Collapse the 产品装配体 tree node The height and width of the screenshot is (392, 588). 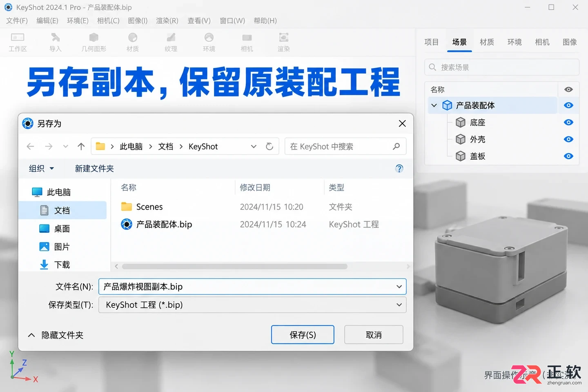click(434, 105)
